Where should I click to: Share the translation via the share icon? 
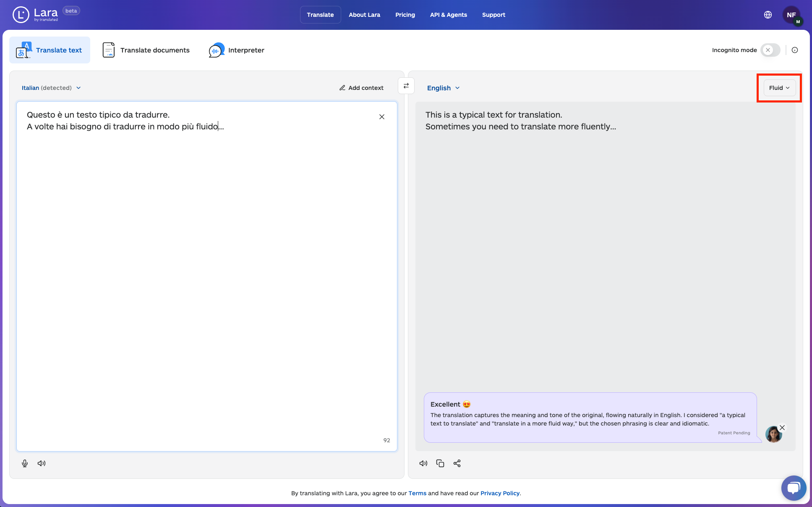pyautogui.click(x=457, y=463)
